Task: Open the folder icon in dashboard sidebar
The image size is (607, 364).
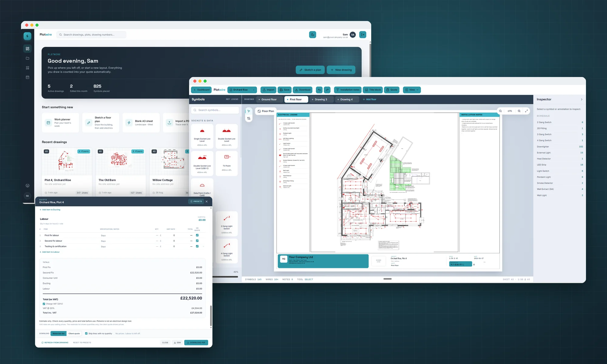Action: pos(27,58)
